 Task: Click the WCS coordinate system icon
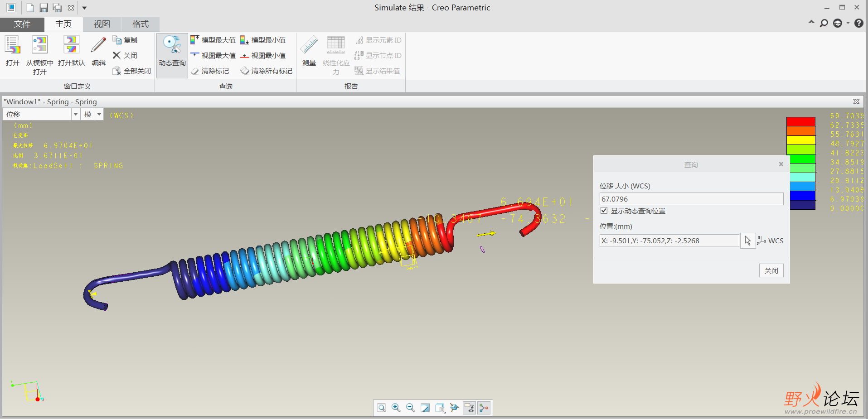[761, 241]
